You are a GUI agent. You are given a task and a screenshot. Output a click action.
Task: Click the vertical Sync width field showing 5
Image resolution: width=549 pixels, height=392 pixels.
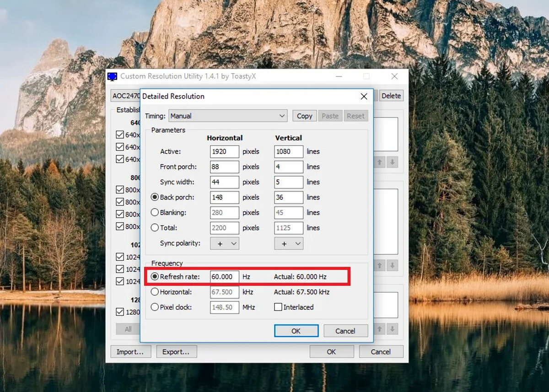pyautogui.click(x=289, y=182)
